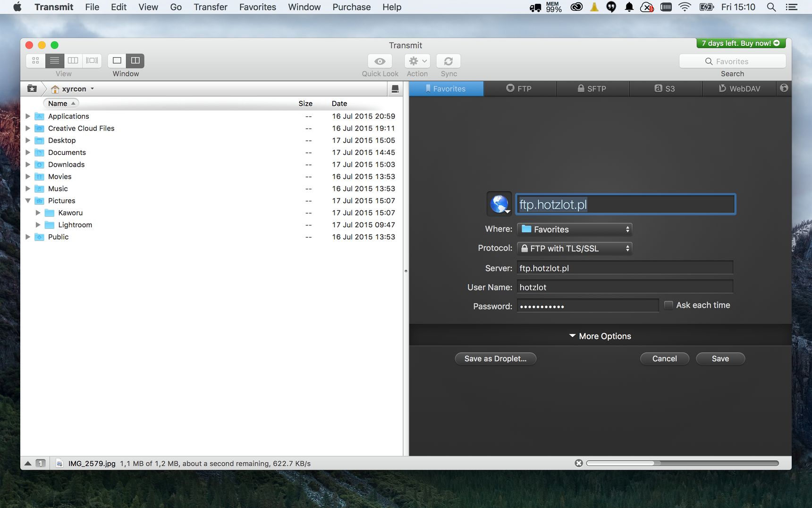
Task: Open the Where Favorites dropdown
Action: pos(575,229)
